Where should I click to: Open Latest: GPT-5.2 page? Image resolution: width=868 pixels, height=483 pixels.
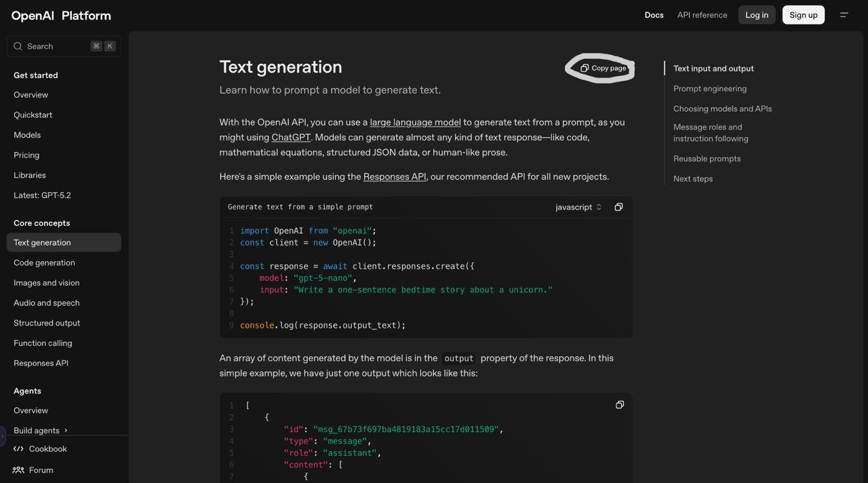pyautogui.click(x=42, y=195)
